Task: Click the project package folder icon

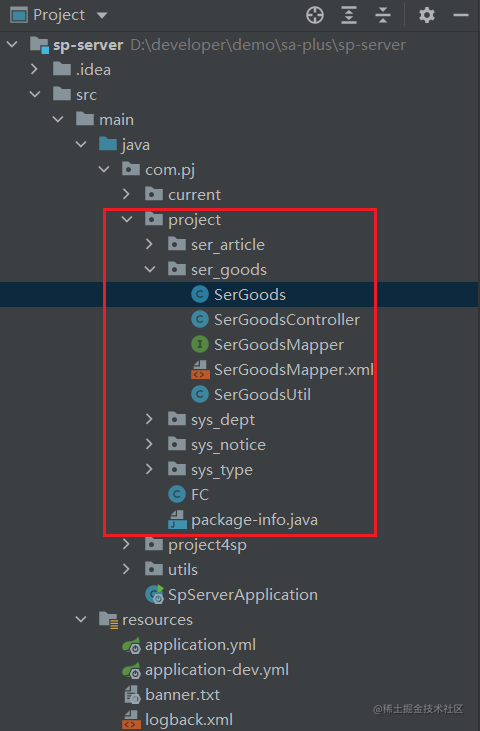Action: (154, 219)
